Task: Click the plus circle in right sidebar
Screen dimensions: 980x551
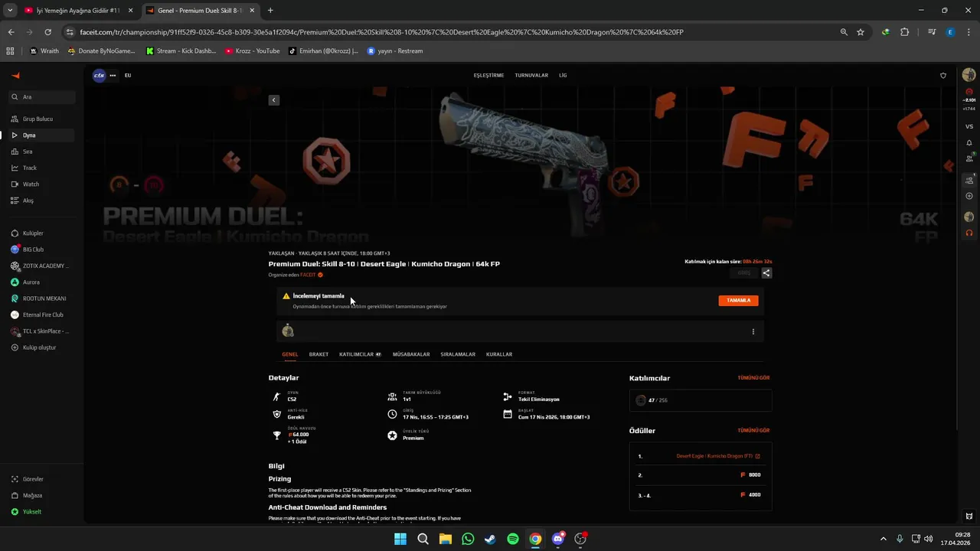Action: point(969,197)
